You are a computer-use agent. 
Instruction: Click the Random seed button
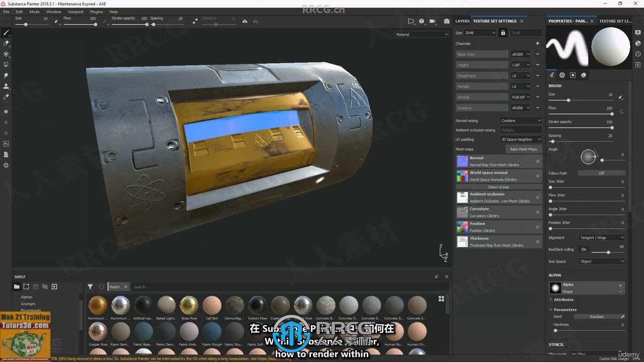(600, 317)
